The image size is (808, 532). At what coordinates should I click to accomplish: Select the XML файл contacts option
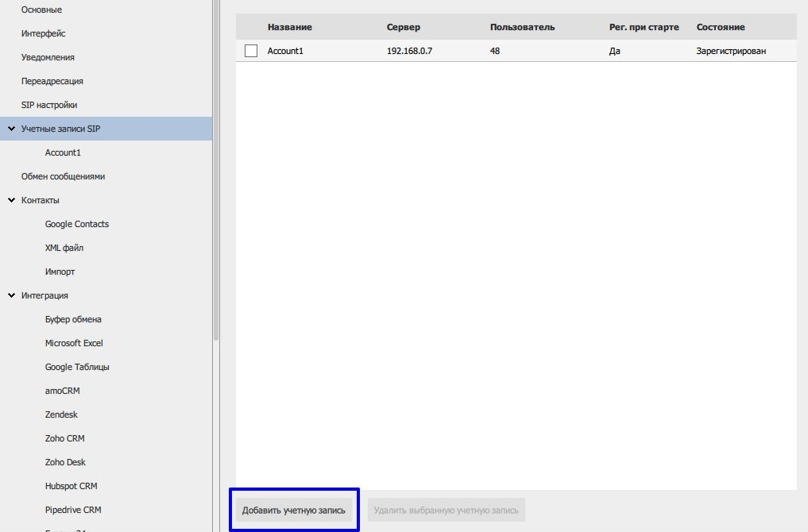tap(64, 248)
